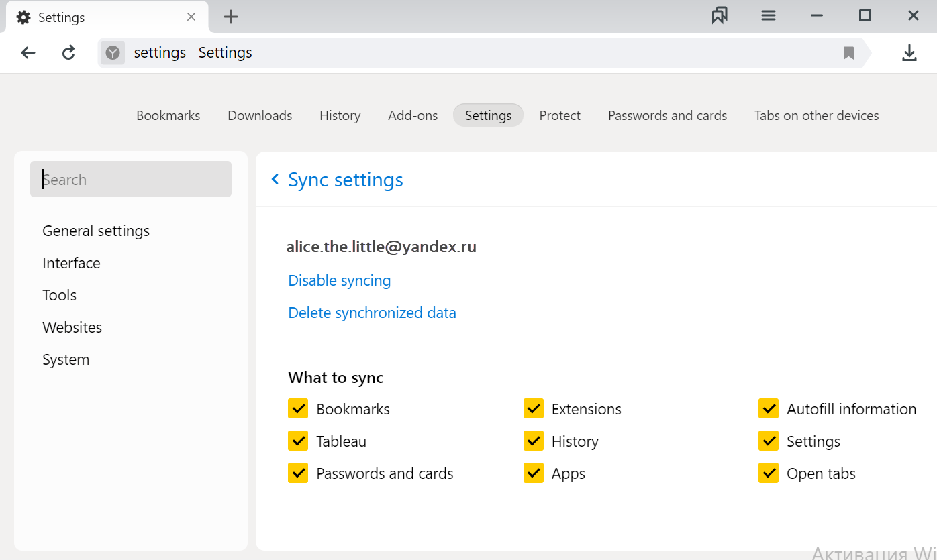This screenshot has width=937, height=560.
Task: Focus the settings Search field
Action: [131, 179]
